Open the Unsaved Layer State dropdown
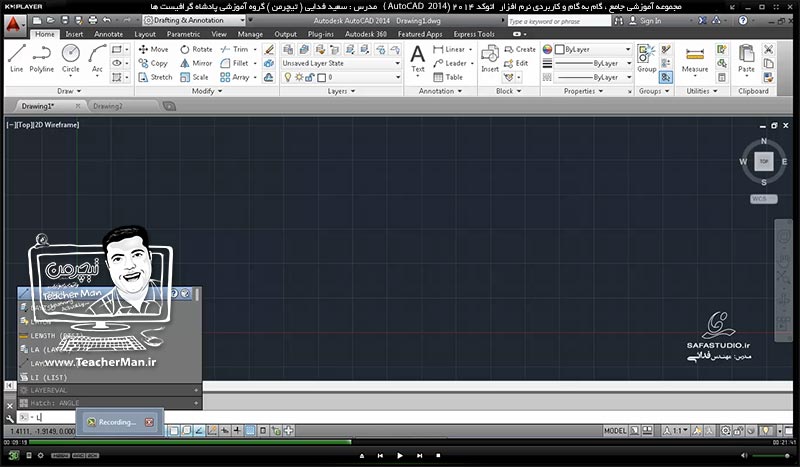The width and height of the screenshot is (800, 467). 341,63
